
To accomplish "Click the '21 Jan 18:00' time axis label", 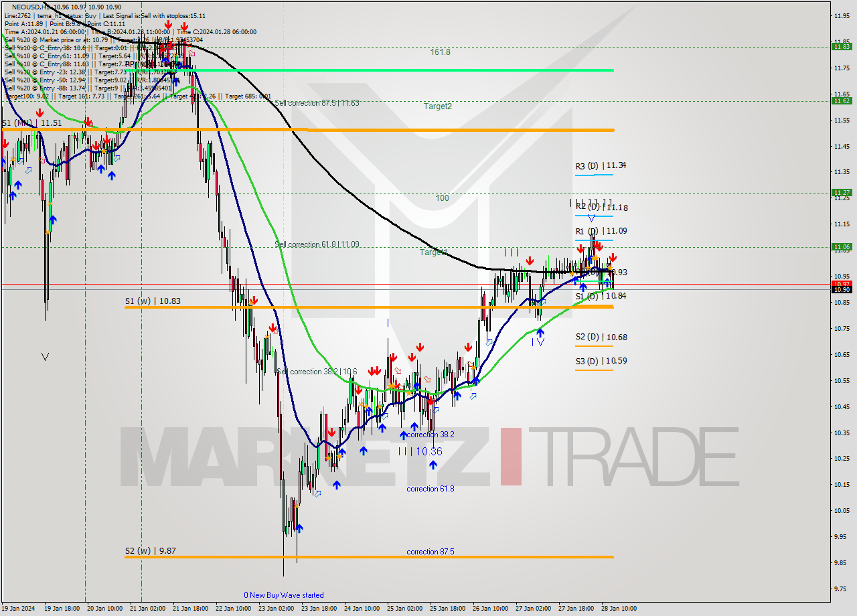I will [191, 609].
